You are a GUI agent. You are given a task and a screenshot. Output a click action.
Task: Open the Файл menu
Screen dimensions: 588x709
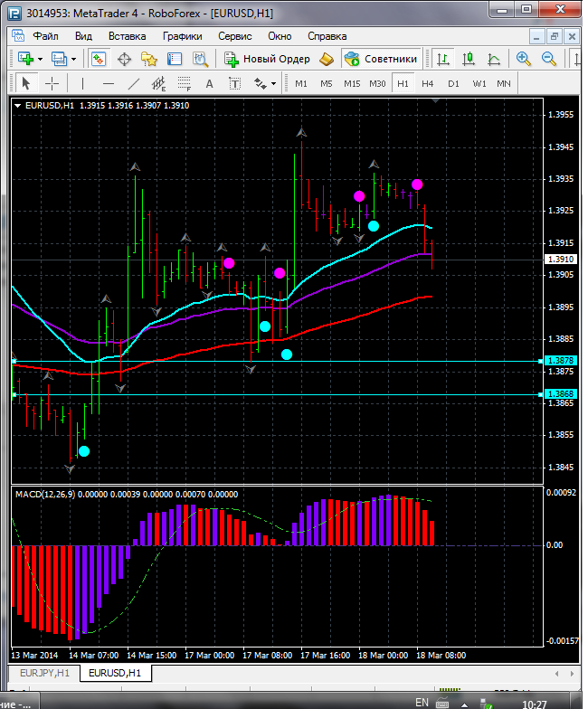(x=45, y=36)
